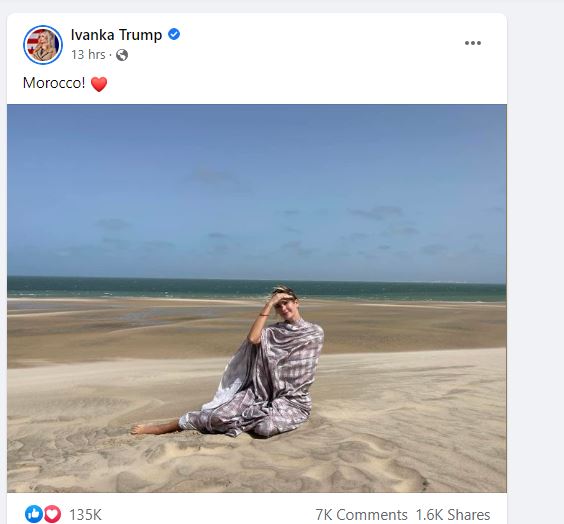Screen dimensions: 564x524
Task: Click the profile picture avatar
Action: pos(43,45)
